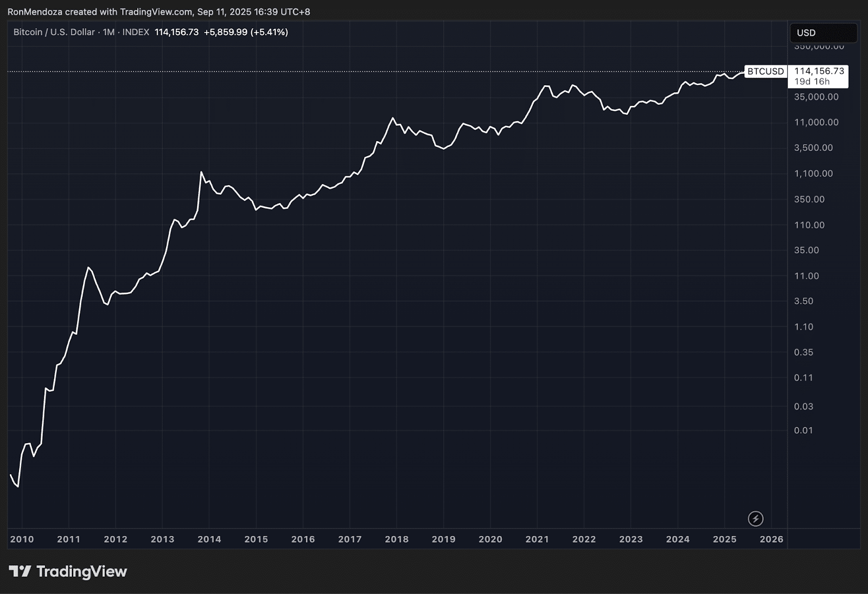The width and height of the screenshot is (868, 594).
Task: Click the 35,000.00 price scale level
Action: click(817, 97)
